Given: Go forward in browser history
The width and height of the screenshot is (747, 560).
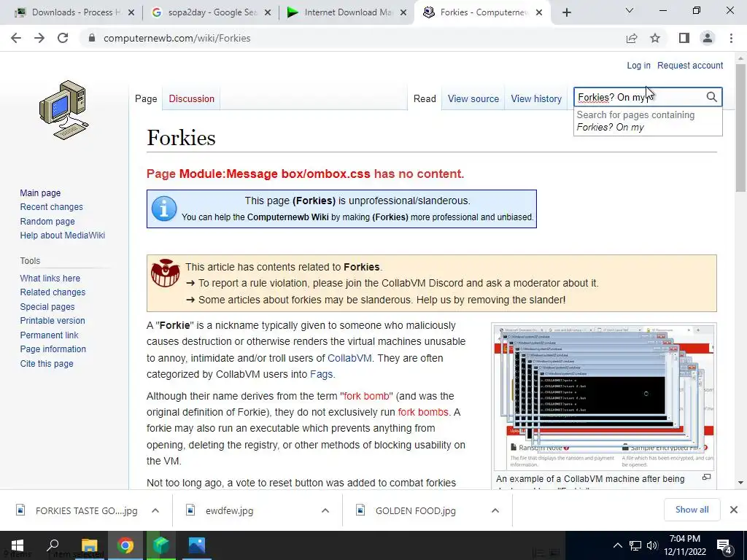Looking at the screenshot, I should 39,38.
